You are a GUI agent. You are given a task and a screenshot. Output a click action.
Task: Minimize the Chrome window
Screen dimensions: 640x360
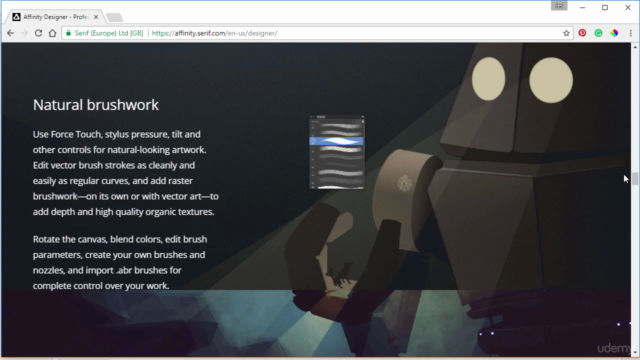582,7
